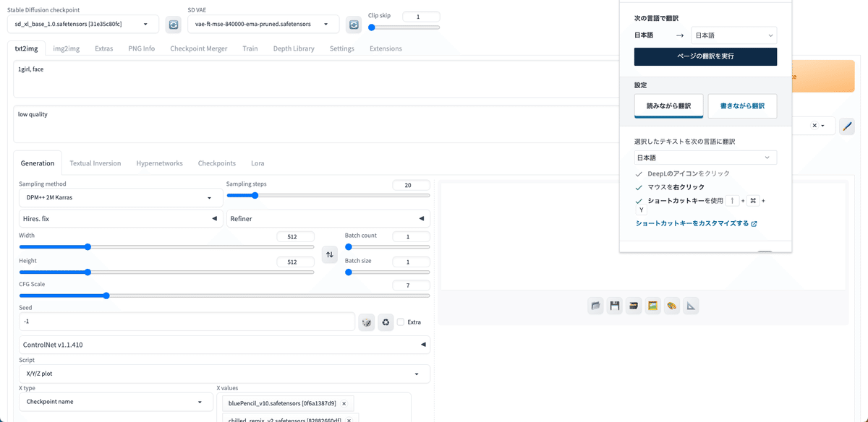Viewport: 868px width, 422px height.
Task: Select DeepL 書きながら翻訳 mode
Action: coord(742,105)
